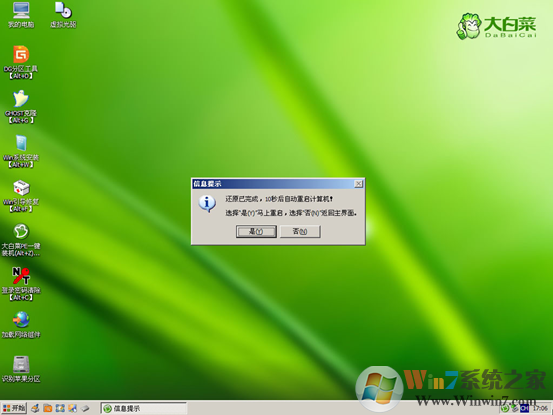Image resolution: width=553 pixels, height=415 pixels.
Task: Click 否(N) to return to main interface
Action: [x=300, y=232]
